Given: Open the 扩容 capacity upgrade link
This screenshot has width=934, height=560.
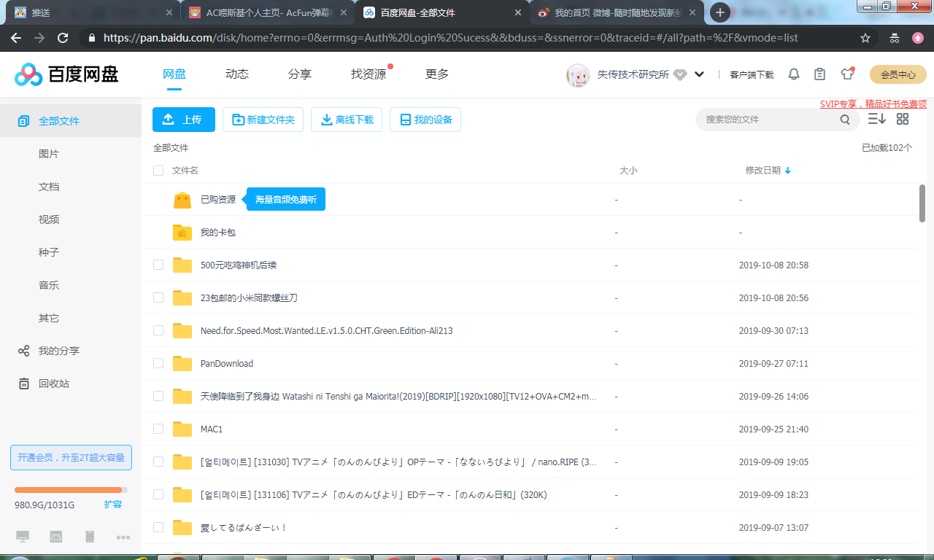Looking at the screenshot, I should pyautogui.click(x=112, y=504).
